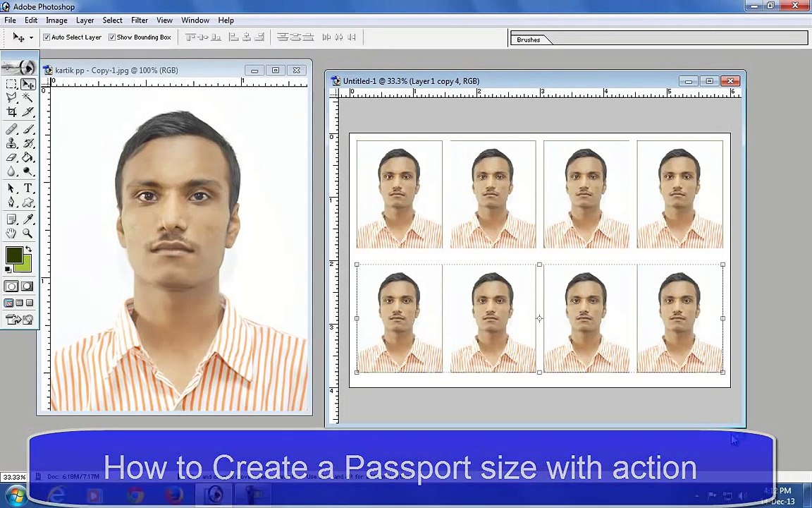Select the Slice tool
The image size is (812, 508).
[28, 111]
